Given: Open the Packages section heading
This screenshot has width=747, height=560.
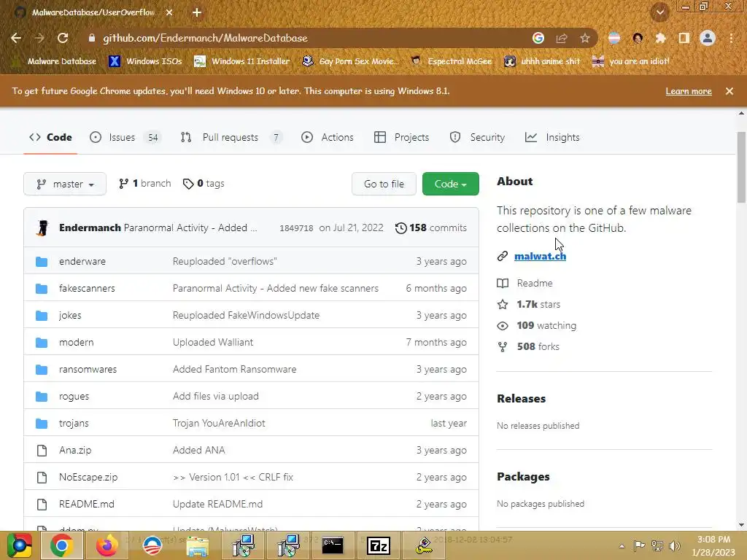Looking at the screenshot, I should pos(523,477).
